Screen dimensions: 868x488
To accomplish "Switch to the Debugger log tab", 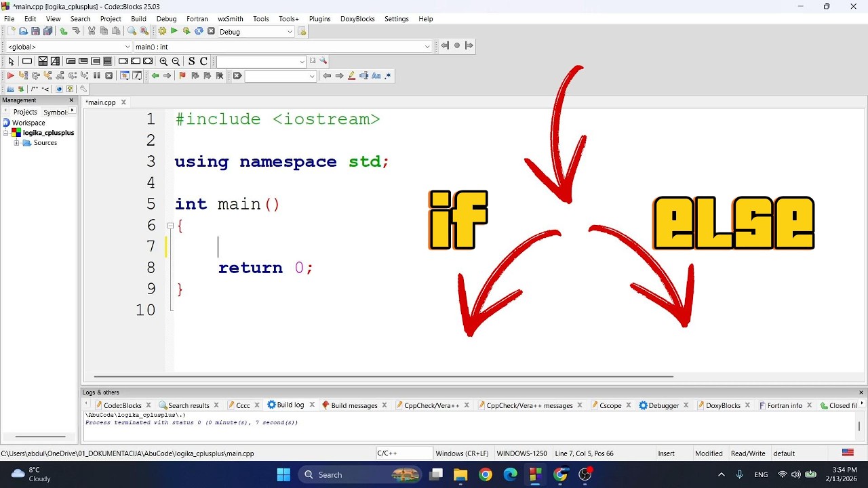I will 664,405.
